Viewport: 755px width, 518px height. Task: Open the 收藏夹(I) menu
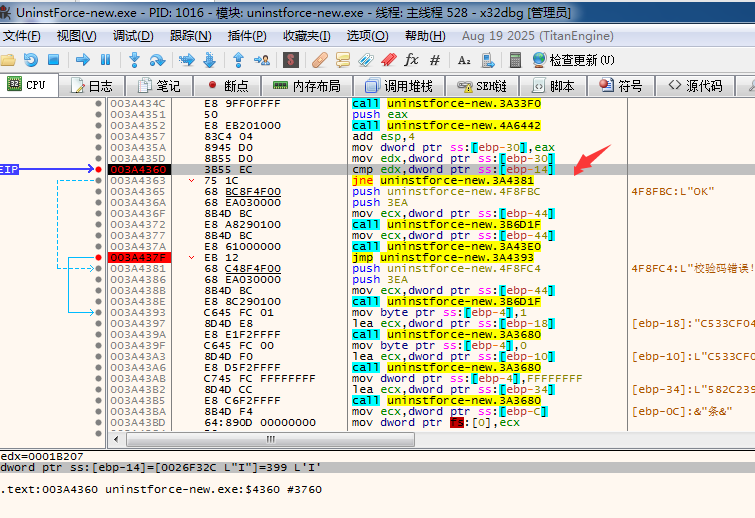point(307,36)
